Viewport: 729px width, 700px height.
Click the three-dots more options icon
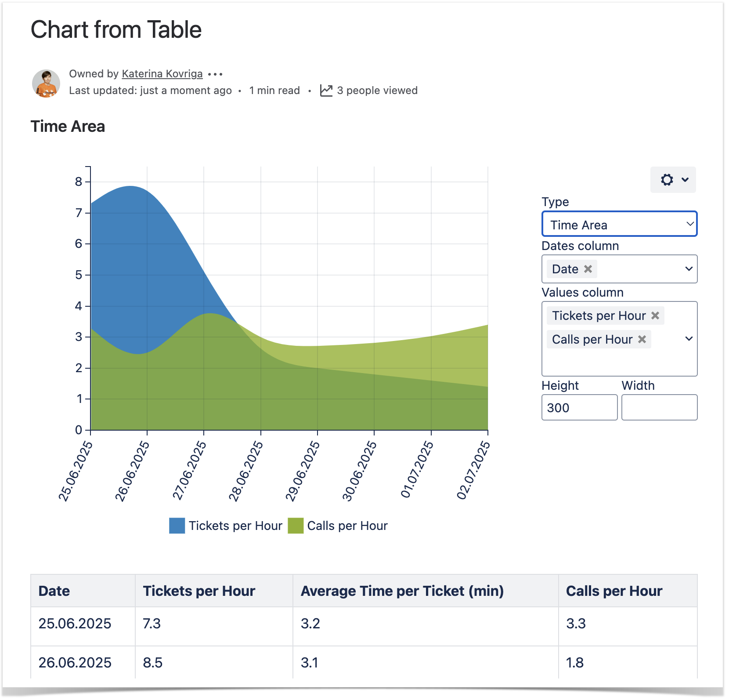click(x=215, y=74)
